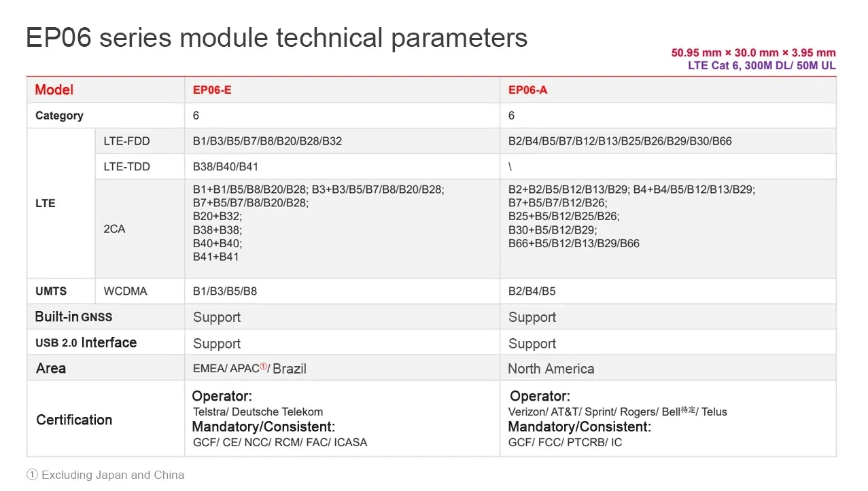Select the EP06-A model column header
This screenshot has height=491, width=868.
pyautogui.click(x=527, y=90)
